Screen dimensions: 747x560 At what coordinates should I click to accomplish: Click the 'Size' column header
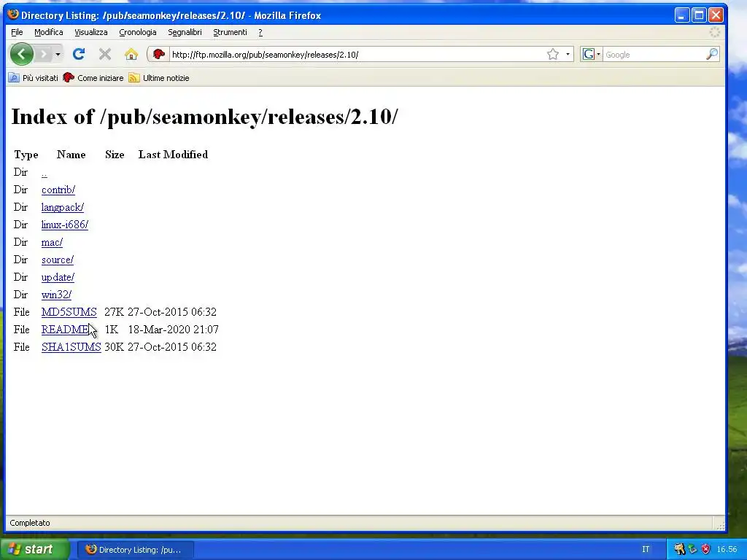pyautogui.click(x=115, y=155)
